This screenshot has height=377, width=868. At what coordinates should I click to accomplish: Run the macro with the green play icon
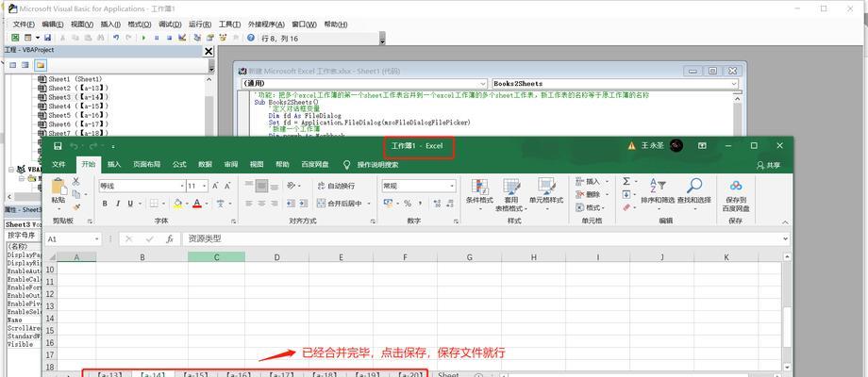coord(143,38)
